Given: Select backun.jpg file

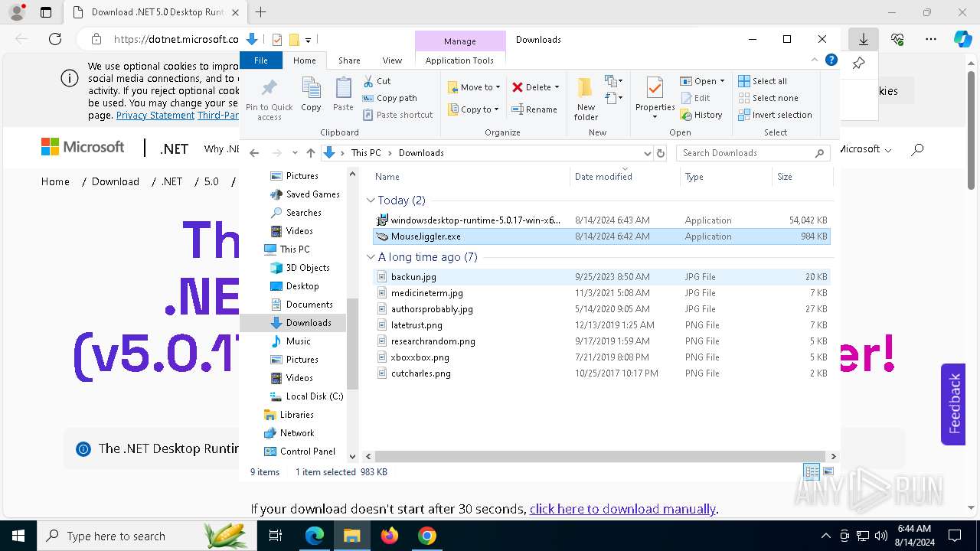Looking at the screenshot, I should tap(601, 277).
